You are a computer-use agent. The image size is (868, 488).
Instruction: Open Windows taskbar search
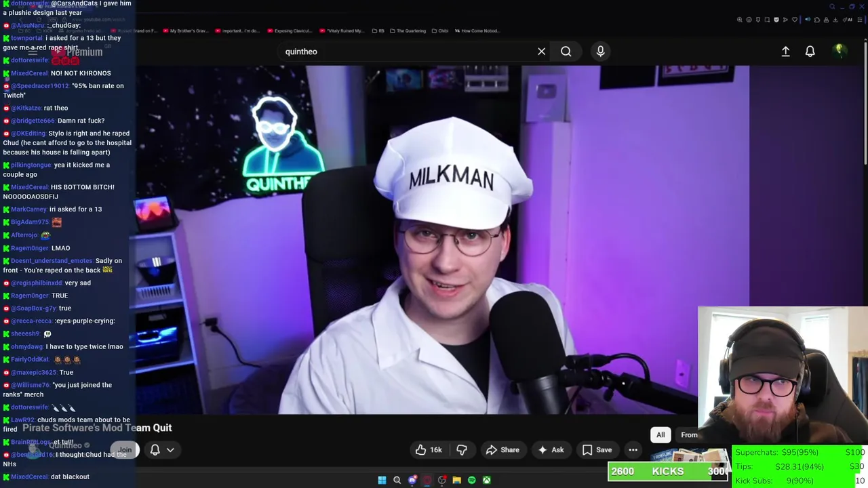397,480
